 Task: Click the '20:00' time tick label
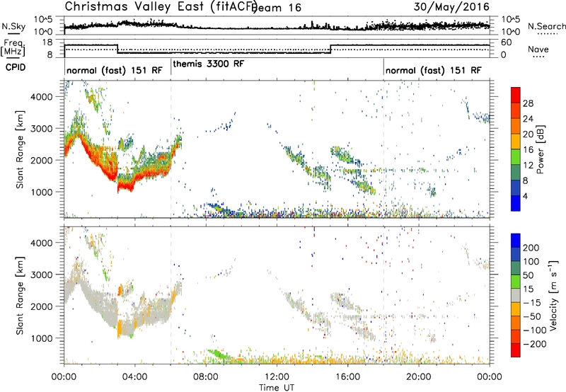(x=418, y=377)
